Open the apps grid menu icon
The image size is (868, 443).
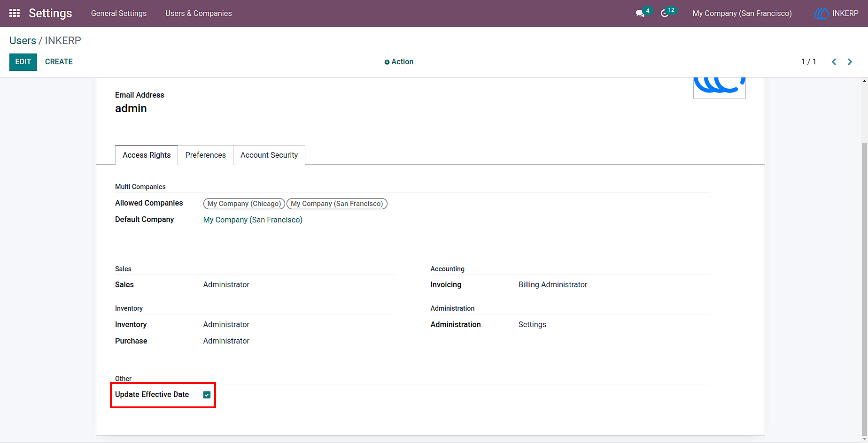tap(15, 13)
